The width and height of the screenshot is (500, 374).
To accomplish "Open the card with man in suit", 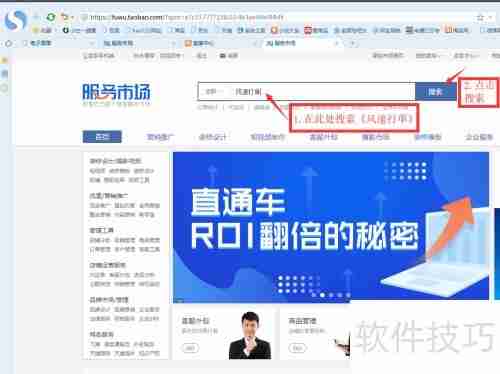I will point(224,333).
